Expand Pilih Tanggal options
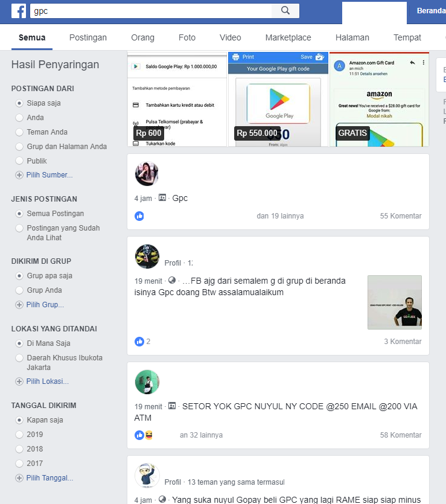446x504 pixels. click(44, 478)
